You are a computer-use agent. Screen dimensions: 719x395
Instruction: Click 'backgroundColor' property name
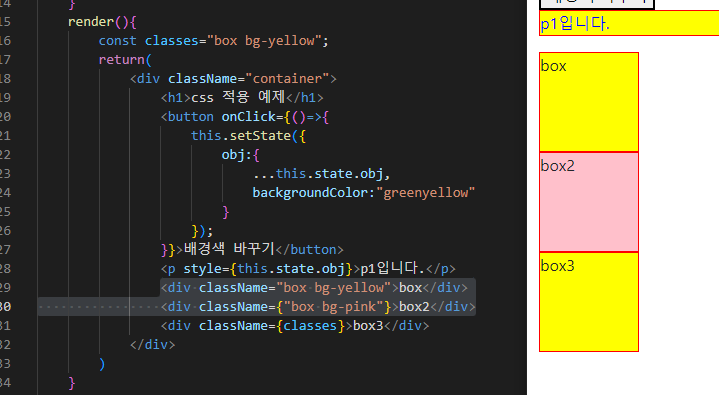pos(310,192)
